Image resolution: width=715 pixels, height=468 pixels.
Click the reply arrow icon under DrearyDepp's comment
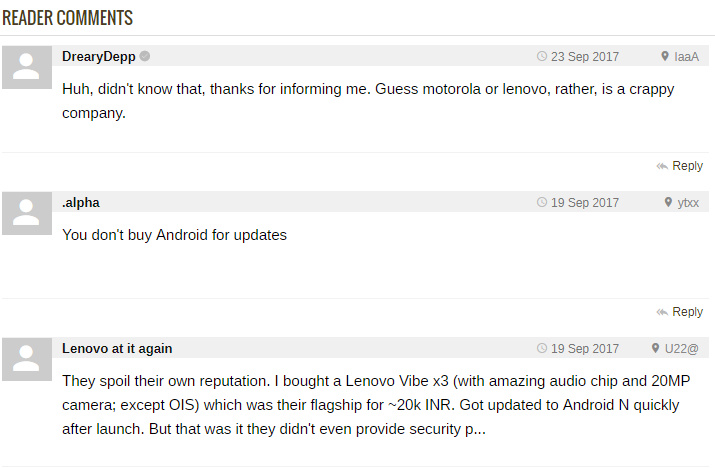662,166
